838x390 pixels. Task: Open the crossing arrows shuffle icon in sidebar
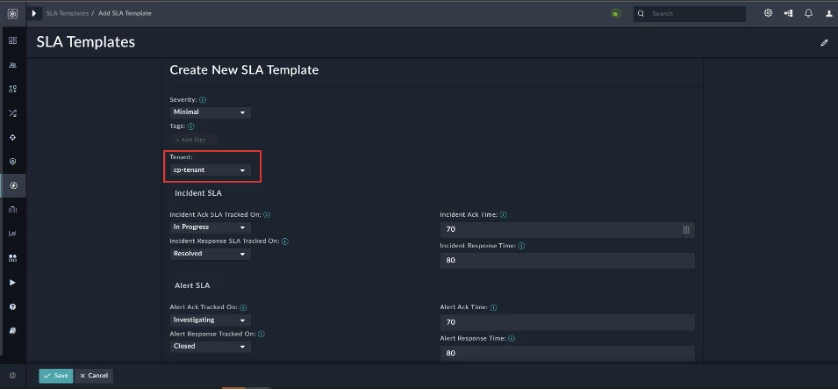(x=13, y=113)
